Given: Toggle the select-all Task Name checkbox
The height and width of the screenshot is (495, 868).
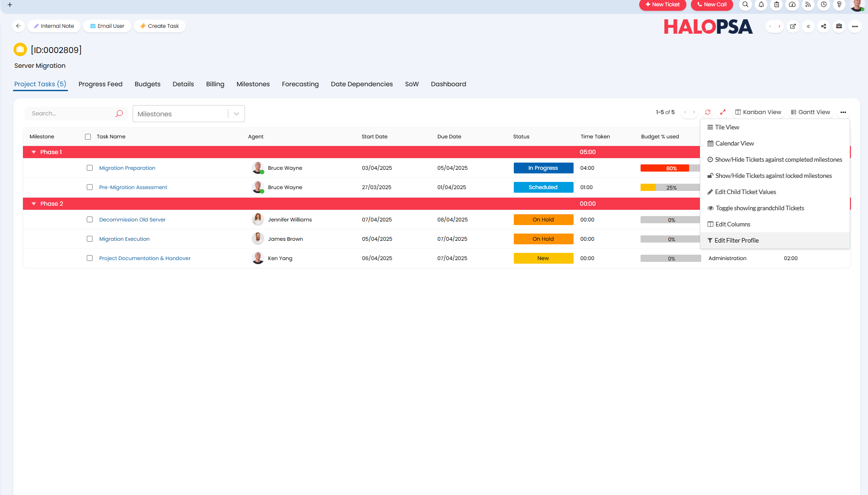Looking at the screenshot, I should [x=88, y=137].
